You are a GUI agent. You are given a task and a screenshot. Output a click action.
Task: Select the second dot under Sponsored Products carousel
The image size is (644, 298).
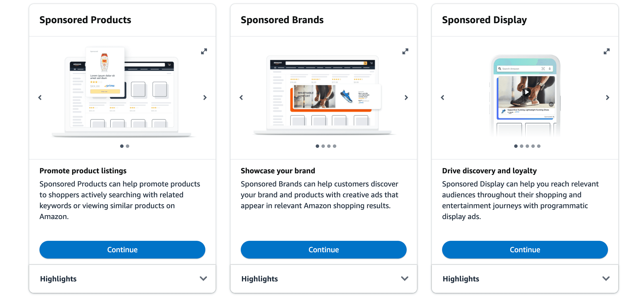[x=128, y=146]
